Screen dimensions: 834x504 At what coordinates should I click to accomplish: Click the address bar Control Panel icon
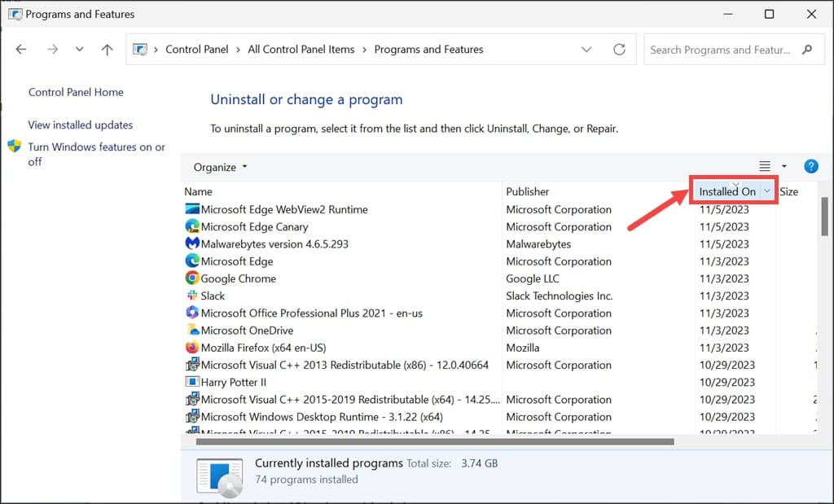(x=140, y=50)
